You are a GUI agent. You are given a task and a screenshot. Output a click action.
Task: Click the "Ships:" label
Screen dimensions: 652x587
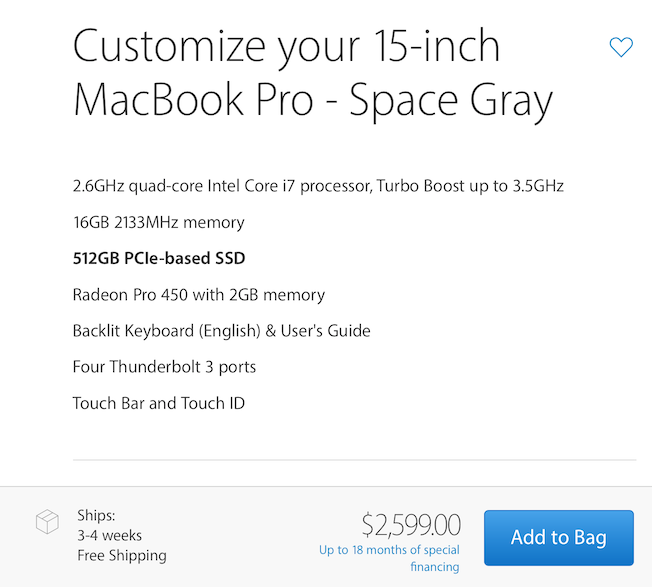96,516
